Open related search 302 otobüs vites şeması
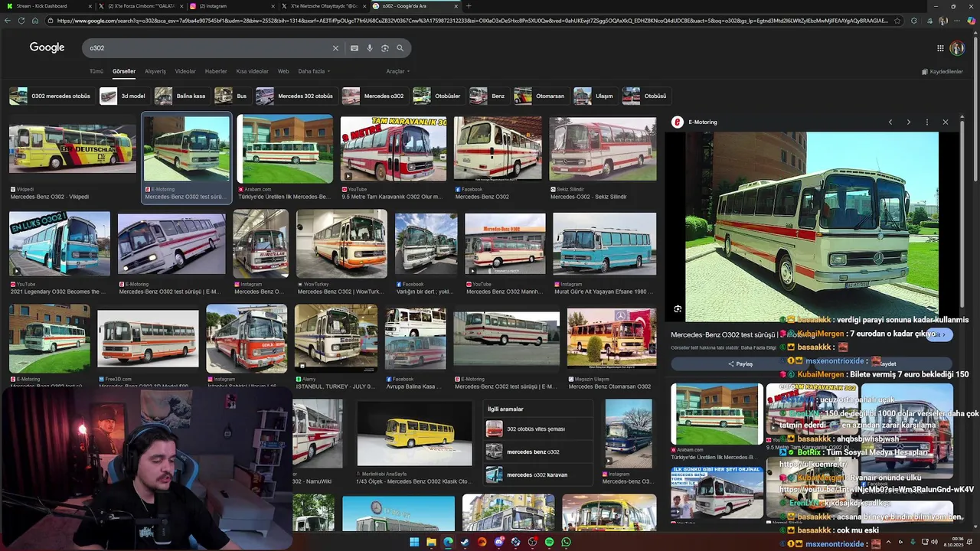The image size is (980, 551). click(x=537, y=429)
